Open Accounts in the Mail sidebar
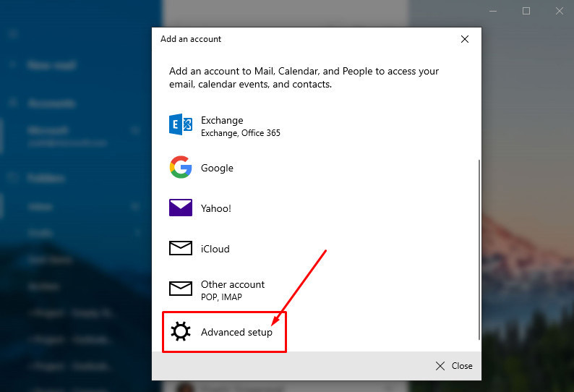This screenshot has height=392, width=574. 51,103
